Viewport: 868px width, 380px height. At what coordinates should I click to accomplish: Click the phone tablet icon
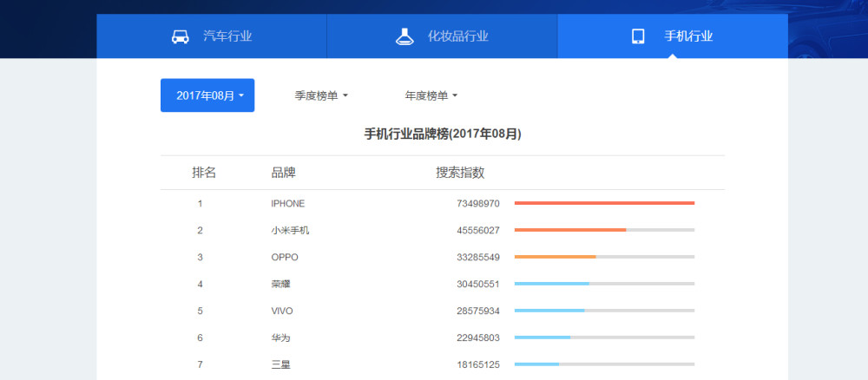638,36
